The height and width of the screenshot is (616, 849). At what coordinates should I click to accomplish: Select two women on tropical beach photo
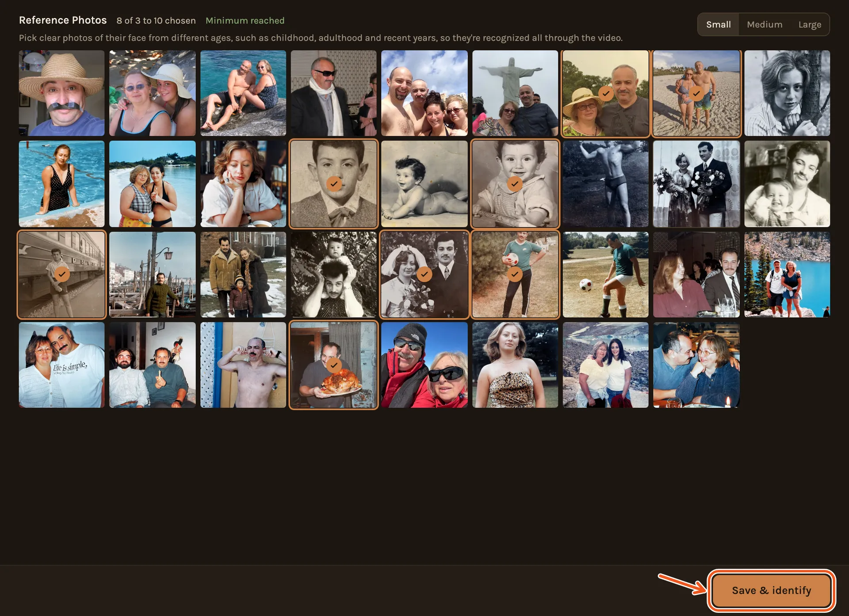pyautogui.click(x=153, y=184)
